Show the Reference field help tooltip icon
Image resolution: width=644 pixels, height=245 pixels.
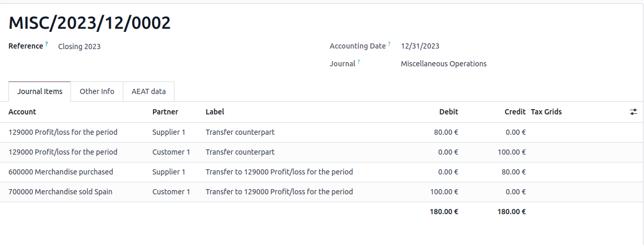46,44
